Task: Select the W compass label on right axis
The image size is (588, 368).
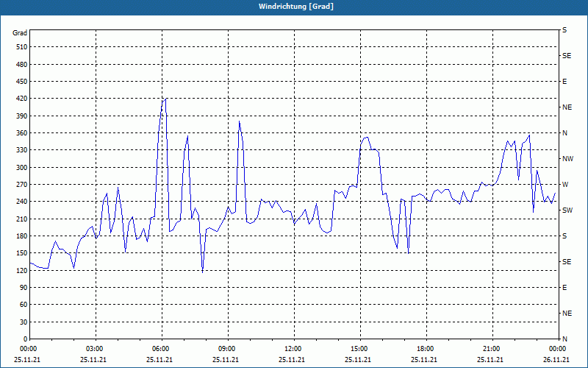Action: tap(565, 185)
